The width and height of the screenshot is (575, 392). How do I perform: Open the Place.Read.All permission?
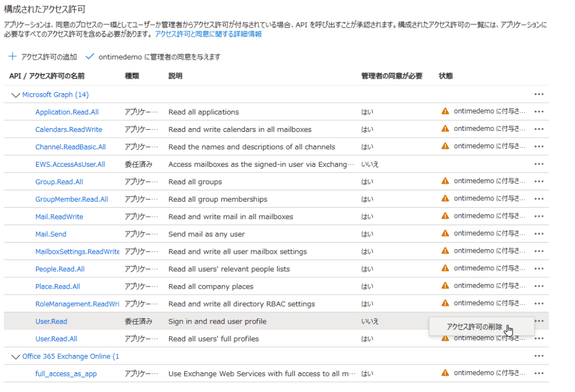point(58,287)
